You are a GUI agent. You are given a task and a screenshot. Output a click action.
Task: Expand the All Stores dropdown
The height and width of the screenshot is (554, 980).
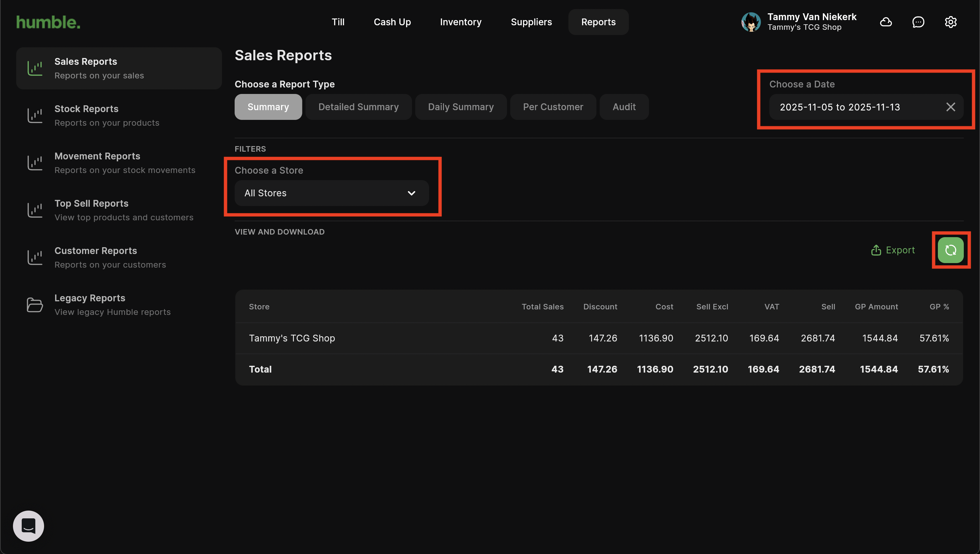coord(331,193)
